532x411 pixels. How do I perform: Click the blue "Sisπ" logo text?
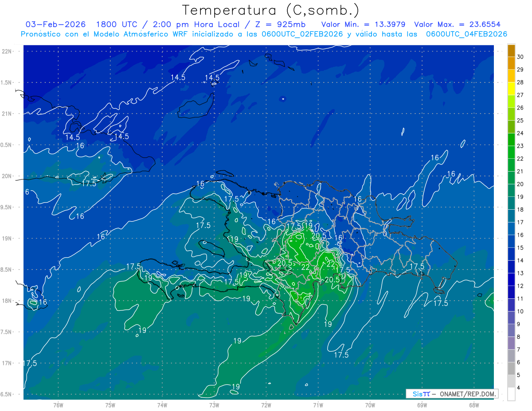(x=421, y=394)
